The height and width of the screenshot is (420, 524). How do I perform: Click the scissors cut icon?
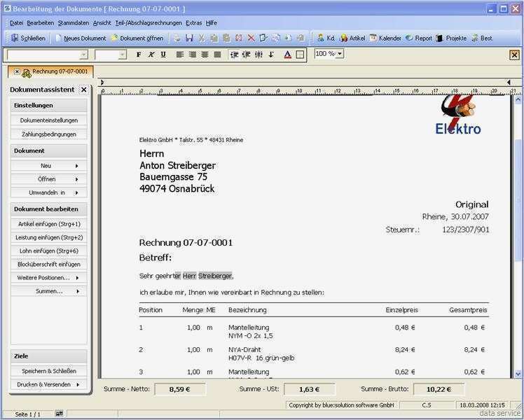202,38
